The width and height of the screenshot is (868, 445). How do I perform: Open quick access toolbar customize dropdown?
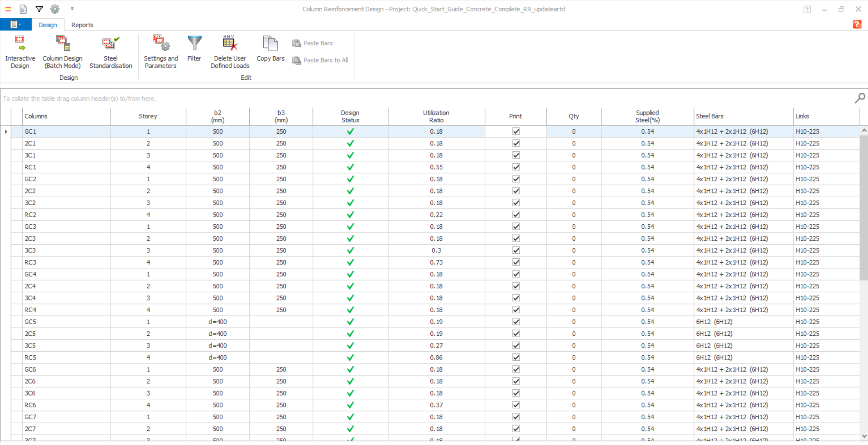click(72, 9)
